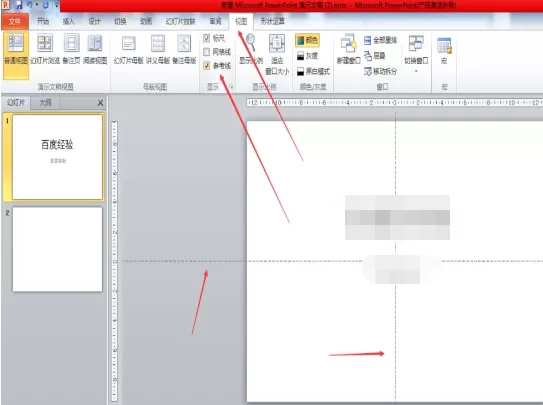The width and height of the screenshot is (543, 405).
Task: Enable the Gridlines checkbox (网格线)
Action: tap(207, 52)
